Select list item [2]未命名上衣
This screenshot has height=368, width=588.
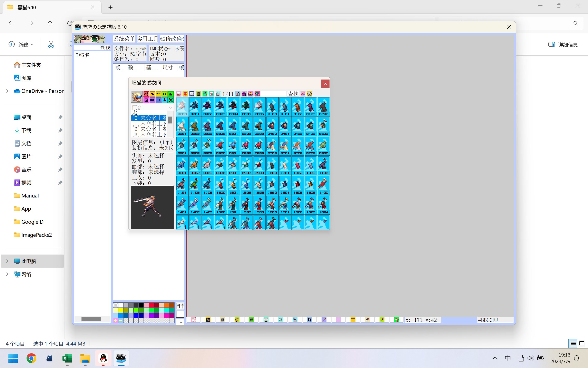tap(149, 129)
